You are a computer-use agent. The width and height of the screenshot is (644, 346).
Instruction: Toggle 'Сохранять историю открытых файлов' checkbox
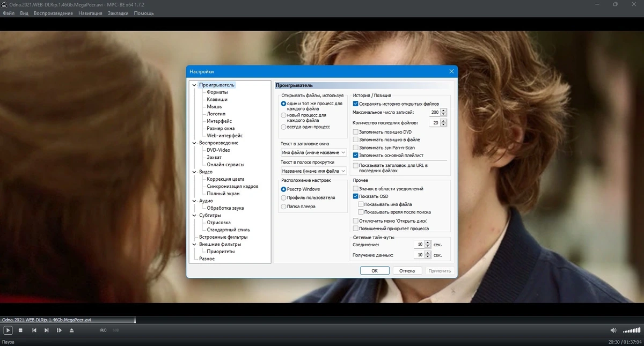(x=355, y=104)
